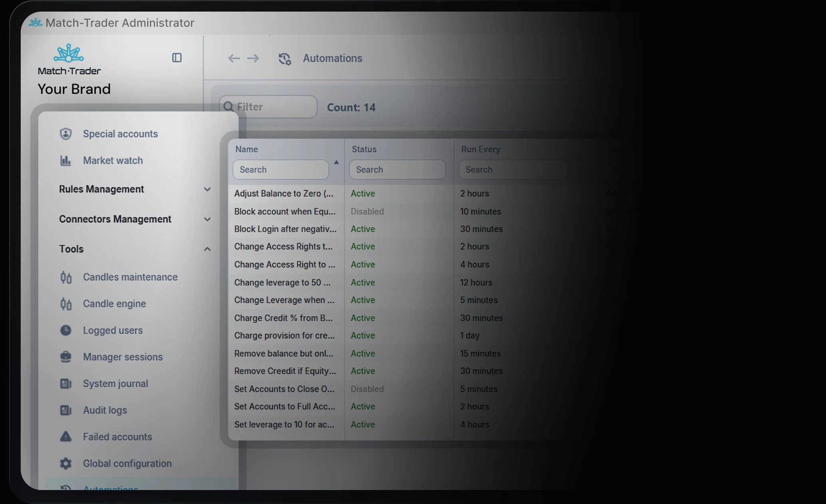Click the Status column Search field
Viewport: 826px width, 504px height.
397,170
